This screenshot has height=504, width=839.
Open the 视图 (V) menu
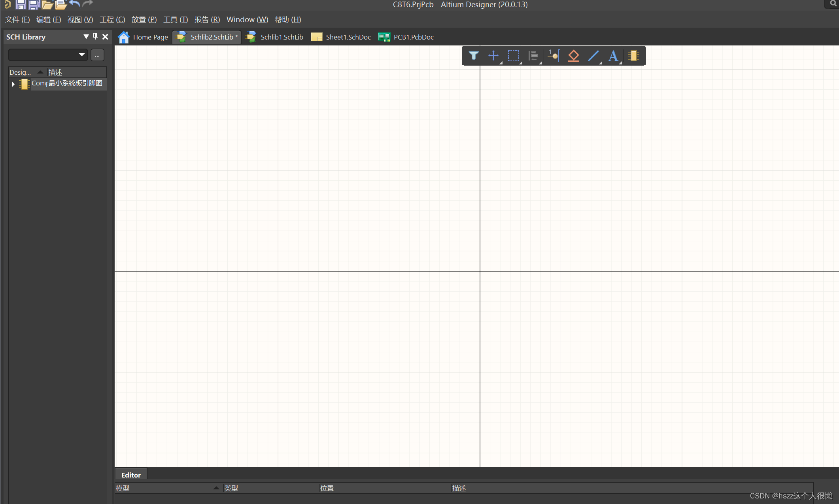[x=80, y=19]
